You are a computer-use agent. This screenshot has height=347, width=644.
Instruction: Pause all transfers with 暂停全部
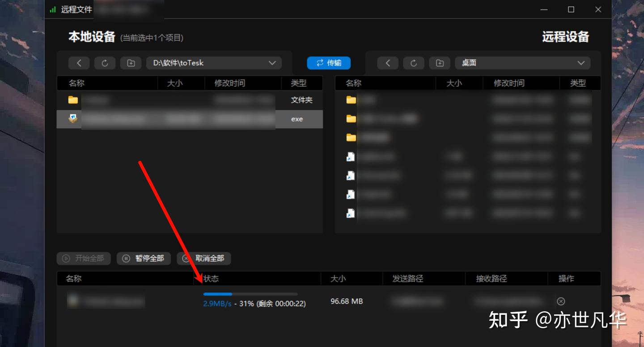click(x=144, y=258)
